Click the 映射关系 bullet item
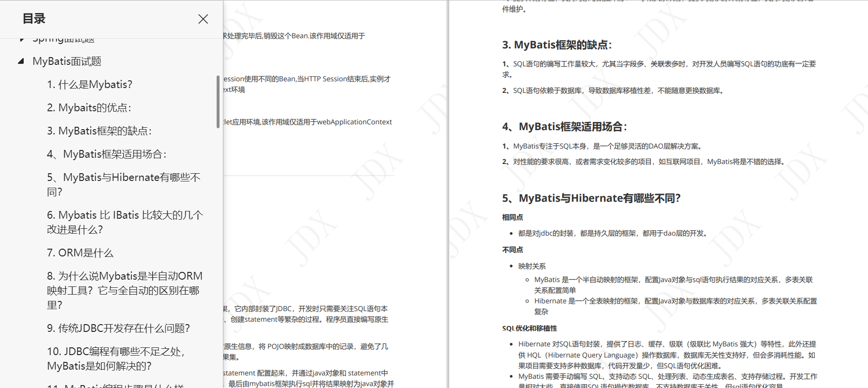 click(x=532, y=267)
